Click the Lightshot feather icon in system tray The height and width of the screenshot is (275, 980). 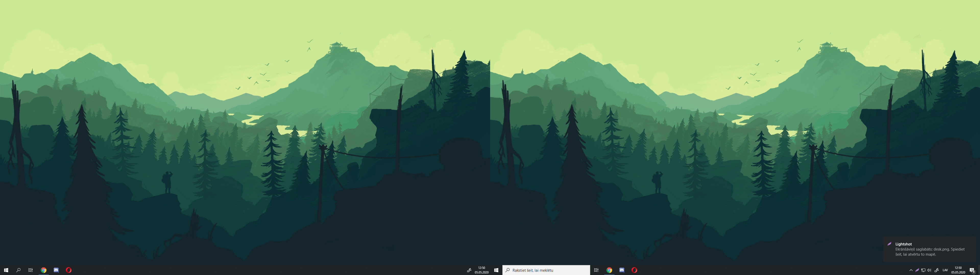pyautogui.click(x=917, y=270)
